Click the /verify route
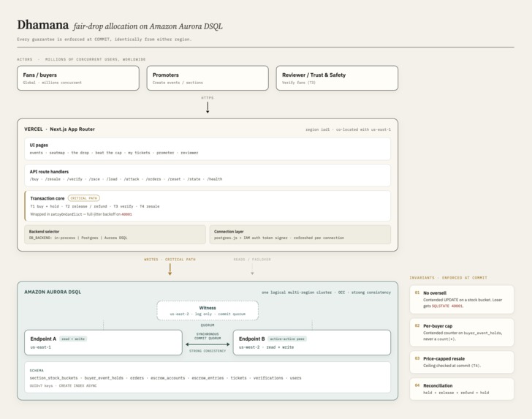This screenshot has height=419, width=532. (75, 179)
